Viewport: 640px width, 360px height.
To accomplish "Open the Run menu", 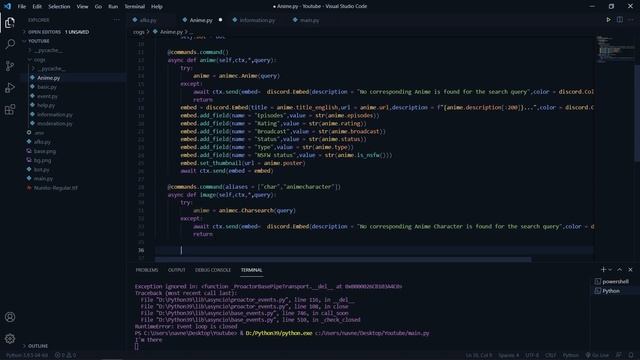I will pyautogui.click(x=113, y=7).
